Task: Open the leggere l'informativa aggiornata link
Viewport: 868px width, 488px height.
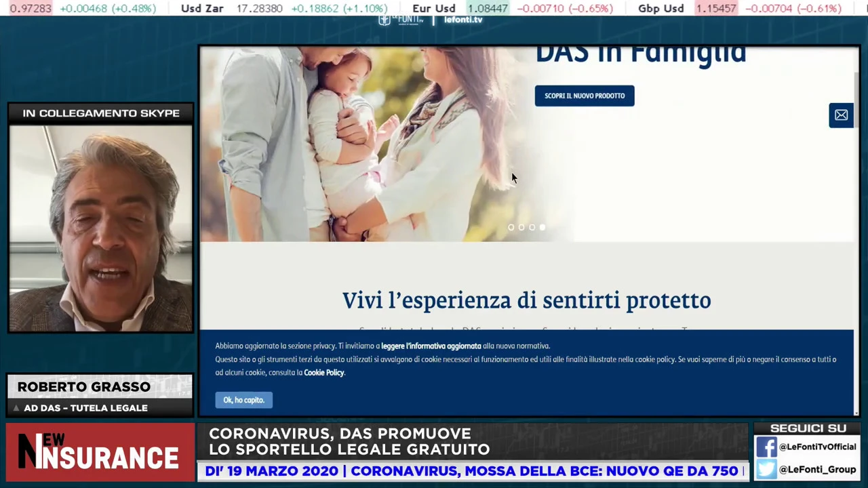Action: (x=431, y=346)
